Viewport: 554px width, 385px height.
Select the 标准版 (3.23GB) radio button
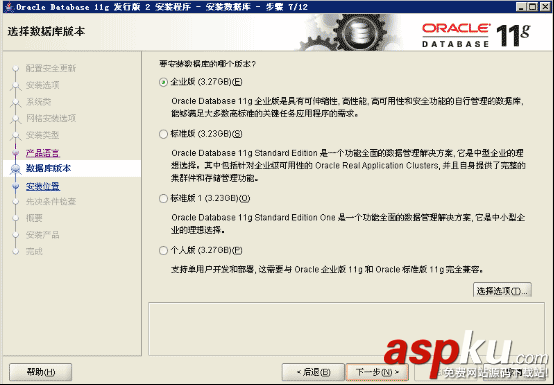(163, 134)
